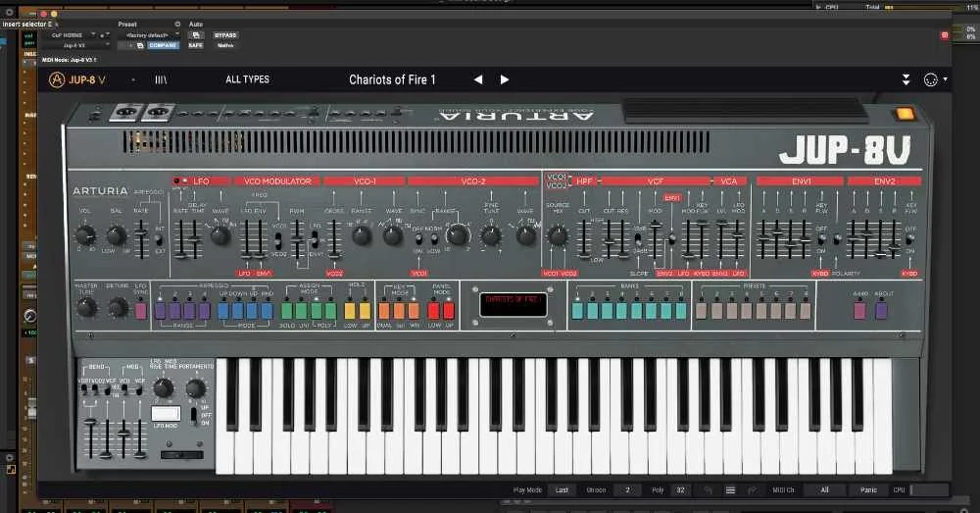Select UNI assign mode green button
The height and width of the screenshot is (513, 980).
(x=301, y=310)
